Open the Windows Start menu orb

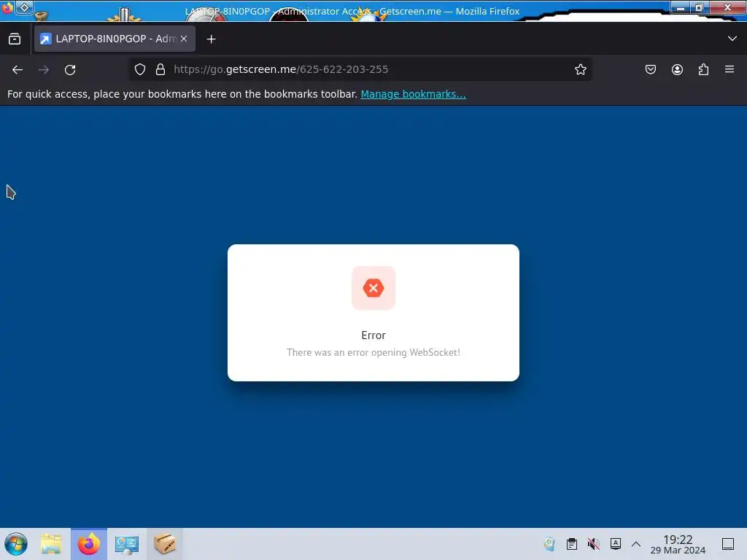point(16,544)
